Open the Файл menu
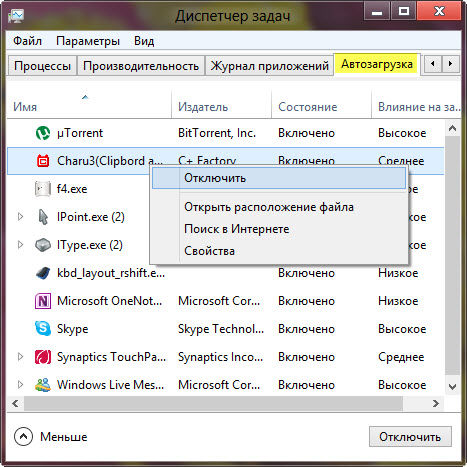This screenshot has width=467, height=467. pos(27,41)
